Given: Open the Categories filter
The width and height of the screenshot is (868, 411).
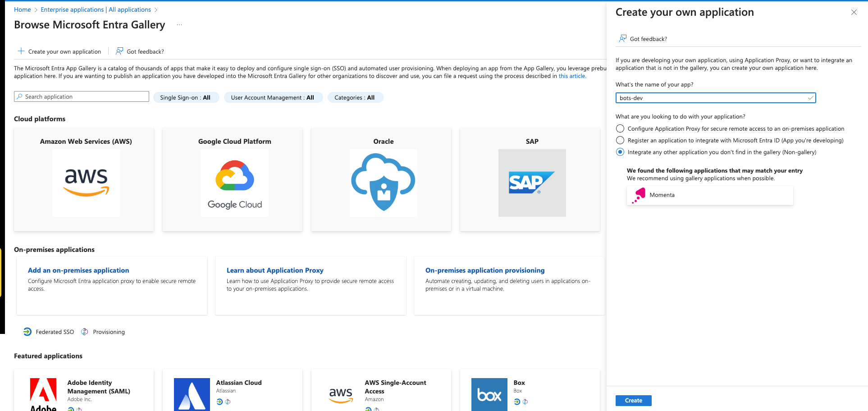Looking at the screenshot, I should [x=355, y=98].
